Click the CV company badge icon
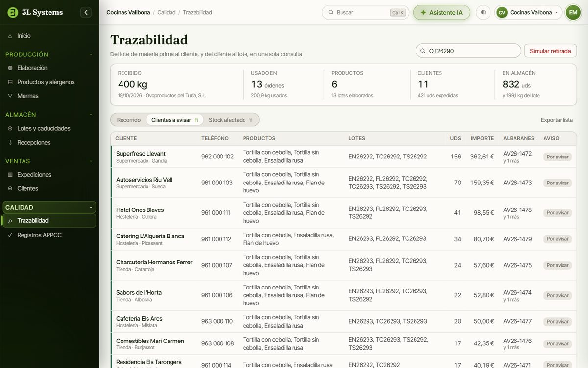The image size is (588, 368). pyautogui.click(x=502, y=12)
